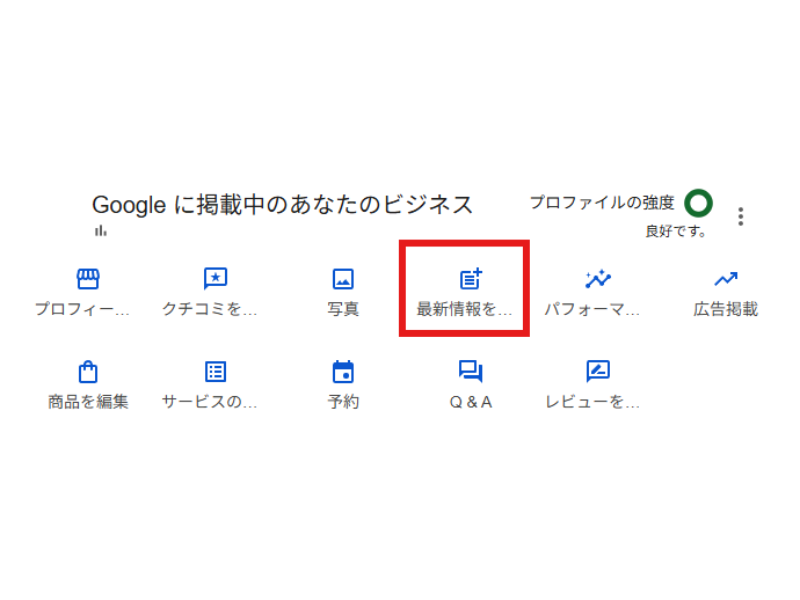Click the パフォーマ… label

pos(592,309)
